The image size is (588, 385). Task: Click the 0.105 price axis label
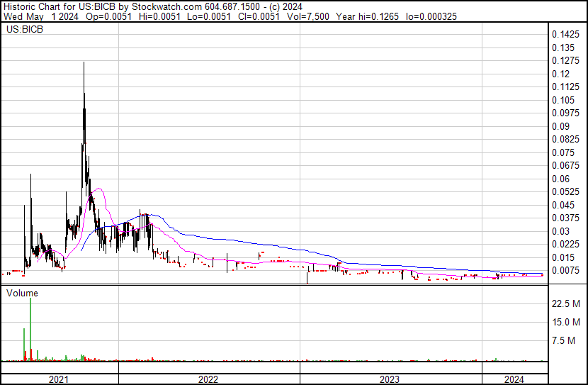pyautogui.click(x=563, y=100)
